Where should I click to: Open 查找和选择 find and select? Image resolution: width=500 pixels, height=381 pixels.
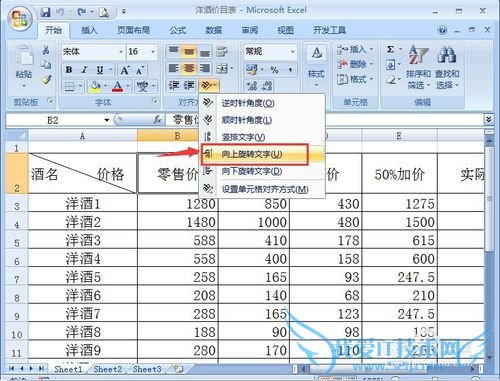pos(447,68)
